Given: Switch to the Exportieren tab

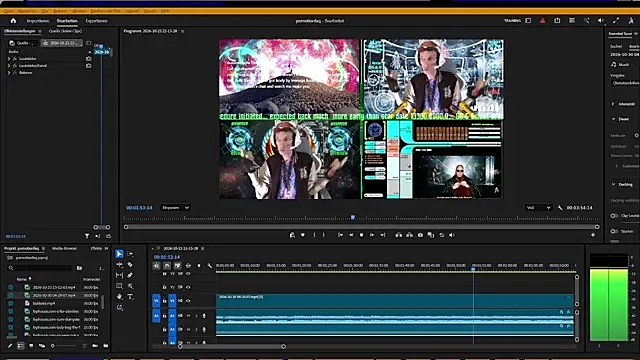Looking at the screenshot, I should [96, 21].
